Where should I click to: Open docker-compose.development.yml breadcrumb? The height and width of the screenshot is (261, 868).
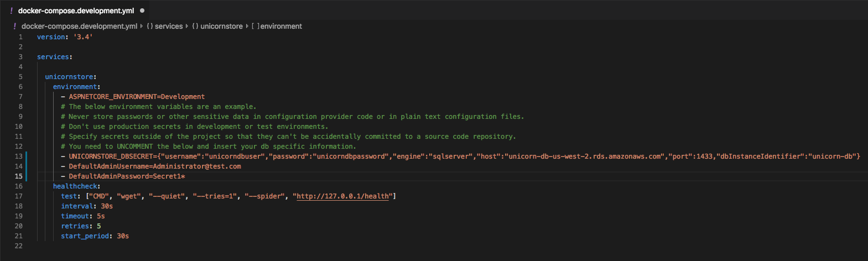click(79, 26)
